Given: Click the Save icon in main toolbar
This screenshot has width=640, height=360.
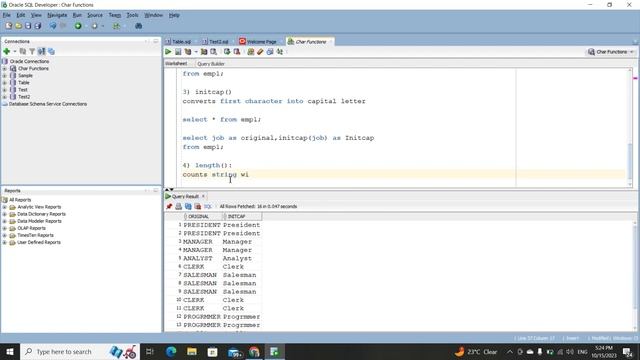Looking at the screenshot, I should pyautogui.click(x=28, y=26).
